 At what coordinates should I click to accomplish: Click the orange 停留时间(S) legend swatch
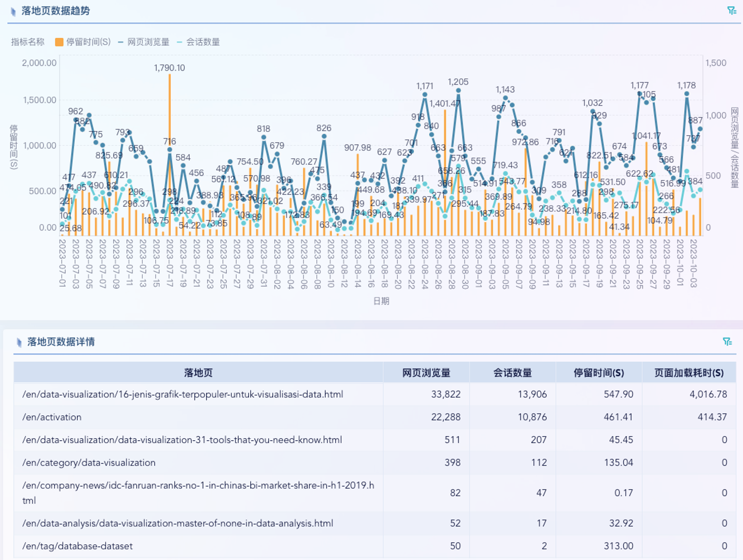(x=59, y=42)
